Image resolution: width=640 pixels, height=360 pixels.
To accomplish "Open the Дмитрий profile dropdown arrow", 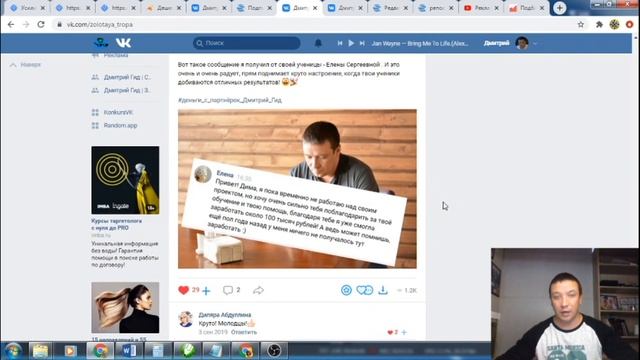I will pyautogui.click(x=535, y=43).
